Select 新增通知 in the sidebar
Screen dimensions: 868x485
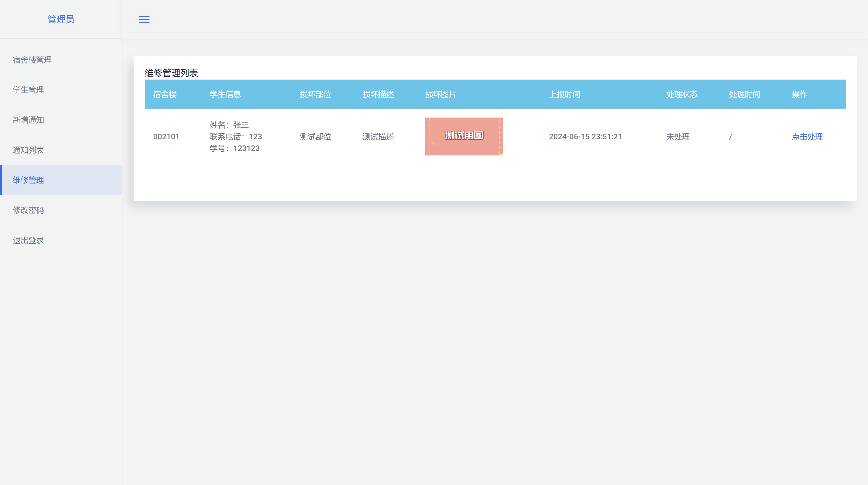(28, 120)
